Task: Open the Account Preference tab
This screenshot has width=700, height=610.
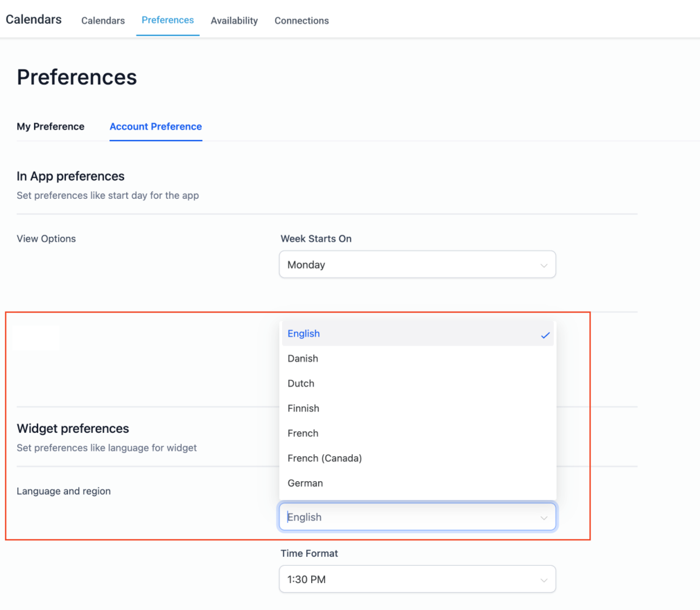Action: pyautogui.click(x=156, y=127)
